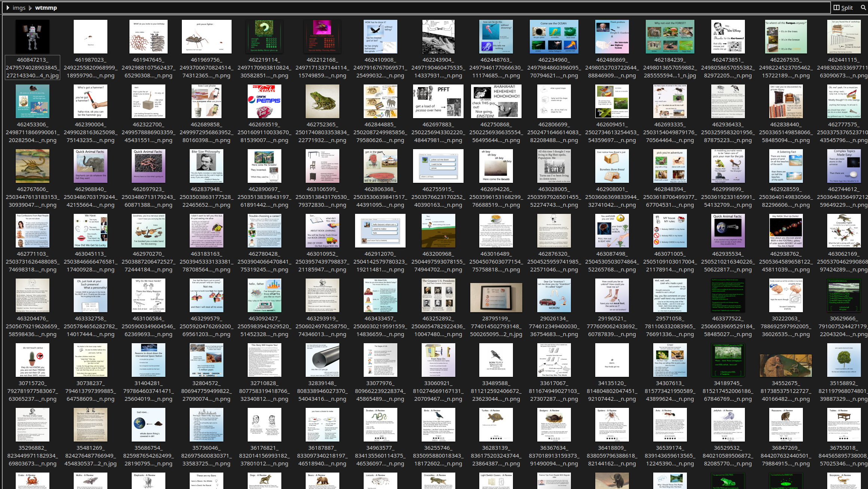Click filename starting 36255746_
Viewport: 868px width, 489px height.
(x=438, y=456)
